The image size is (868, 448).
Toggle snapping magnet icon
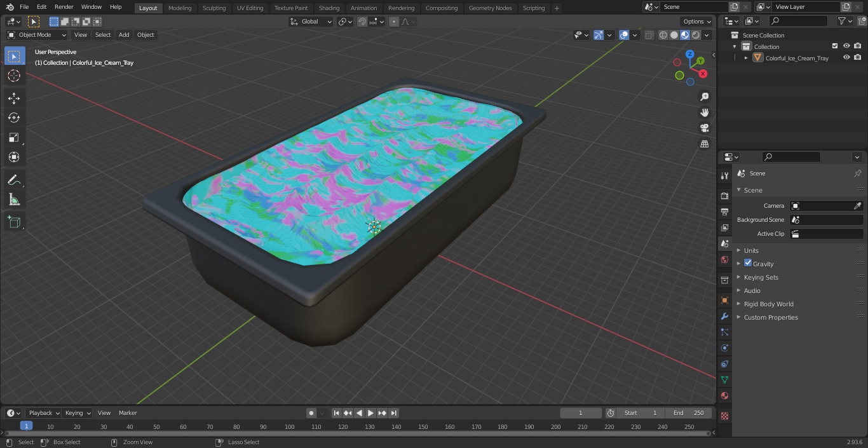click(x=362, y=22)
